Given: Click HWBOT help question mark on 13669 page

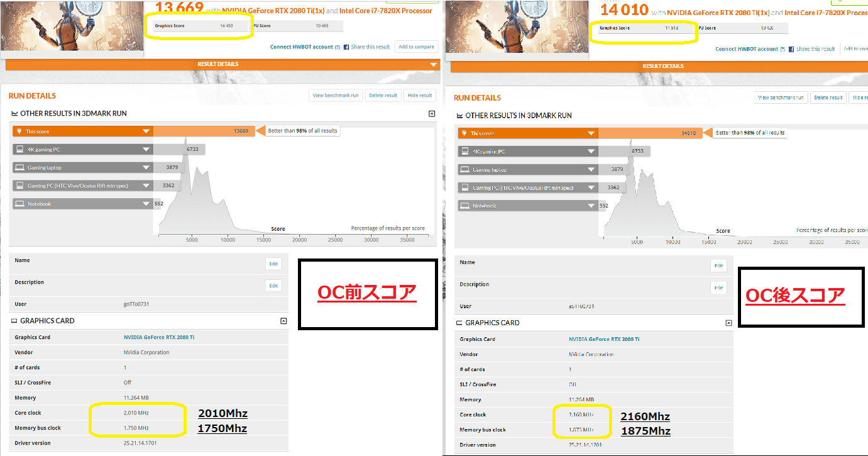Looking at the screenshot, I should (338, 47).
